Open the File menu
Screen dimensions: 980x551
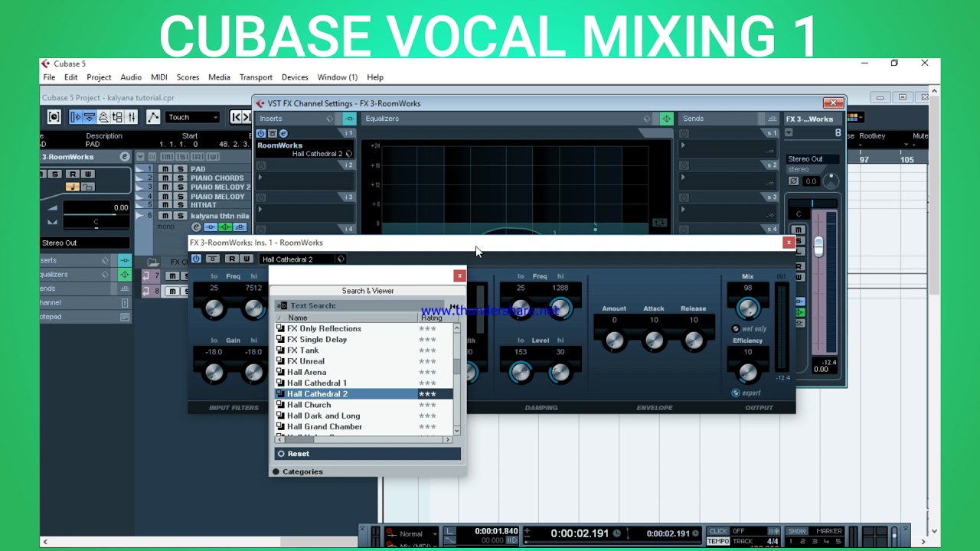point(49,77)
